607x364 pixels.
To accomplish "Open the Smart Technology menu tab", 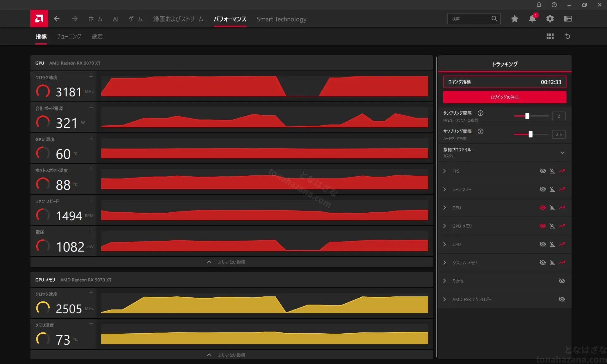I will tap(281, 19).
